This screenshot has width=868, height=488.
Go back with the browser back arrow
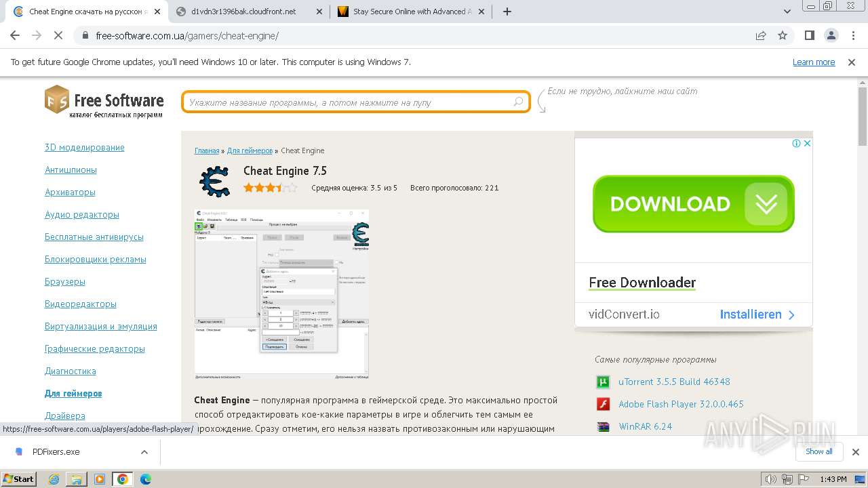pos(15,36)
